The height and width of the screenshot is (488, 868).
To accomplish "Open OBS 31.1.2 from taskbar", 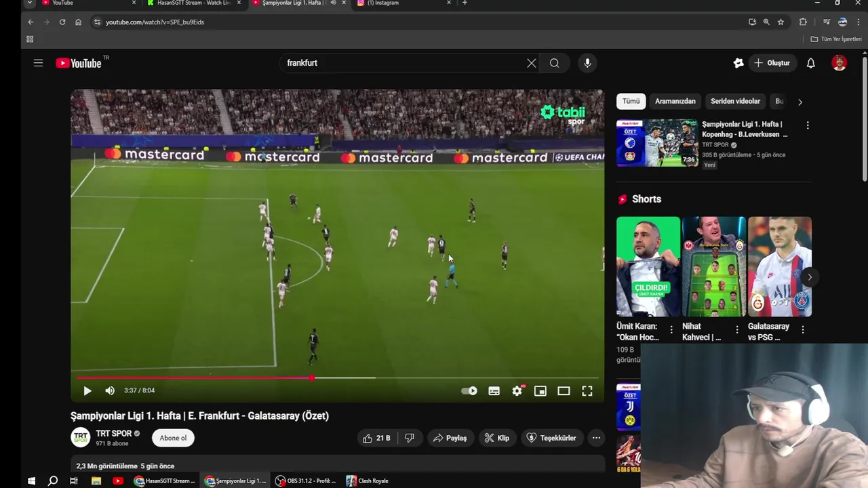I will coord(306,481).
